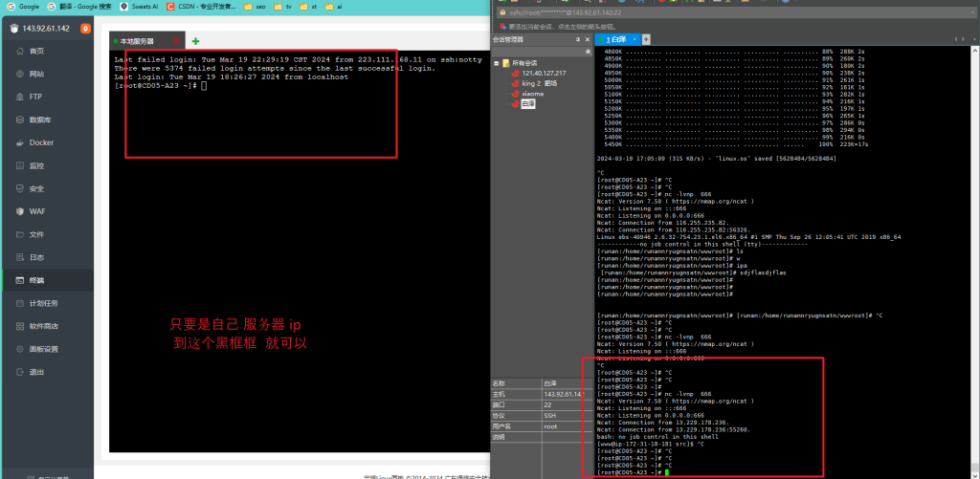Open the CSDN bookmark
This screenshot has height=479, width=980.
click(201, 6)
